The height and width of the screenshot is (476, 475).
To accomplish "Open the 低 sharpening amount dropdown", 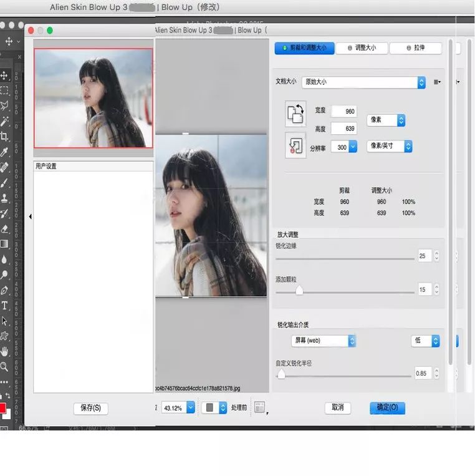I will pos(425,341).
